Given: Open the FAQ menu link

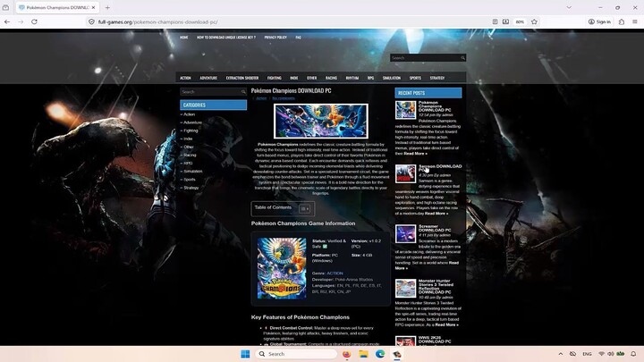Looking at the screenshot, I should [298, 38].
